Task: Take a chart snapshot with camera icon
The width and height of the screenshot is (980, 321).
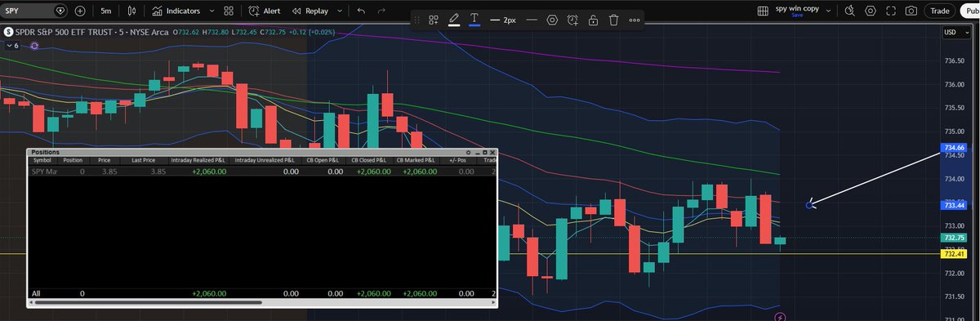Action: pyautogui.click(x=911, y=11)
